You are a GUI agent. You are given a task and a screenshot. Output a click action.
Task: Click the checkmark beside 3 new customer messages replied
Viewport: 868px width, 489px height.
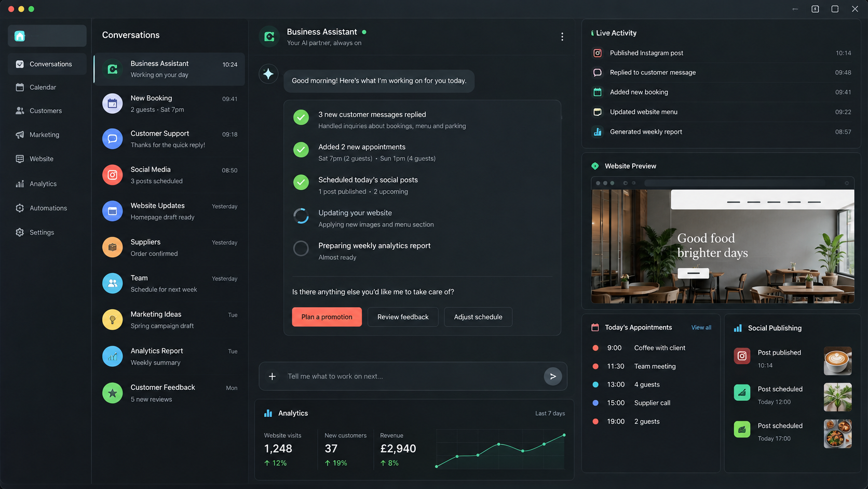(301, 117)
